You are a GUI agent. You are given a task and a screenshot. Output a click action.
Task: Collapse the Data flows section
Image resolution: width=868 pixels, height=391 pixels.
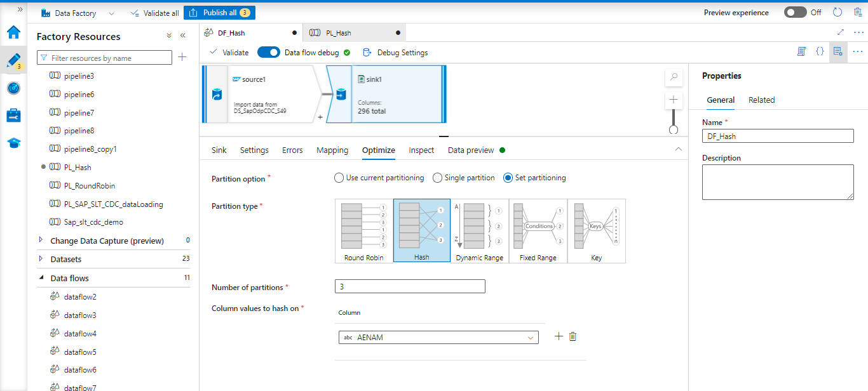[x=41, y=278]
